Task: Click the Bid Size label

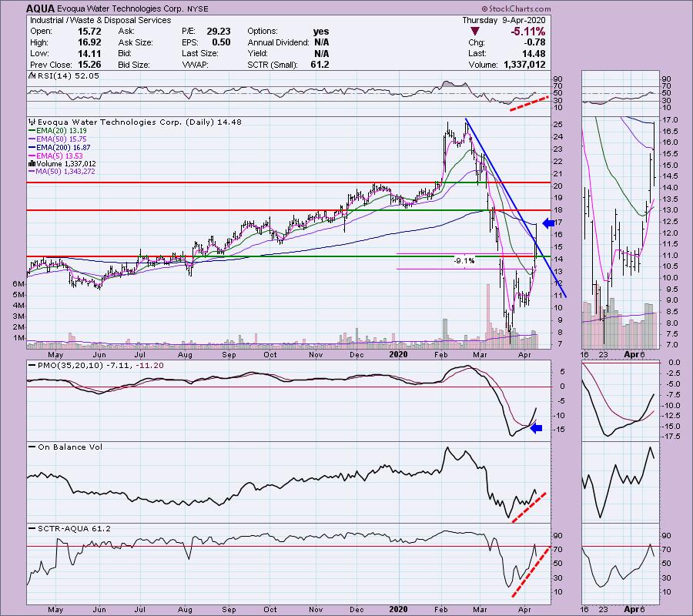Action: 133,65
